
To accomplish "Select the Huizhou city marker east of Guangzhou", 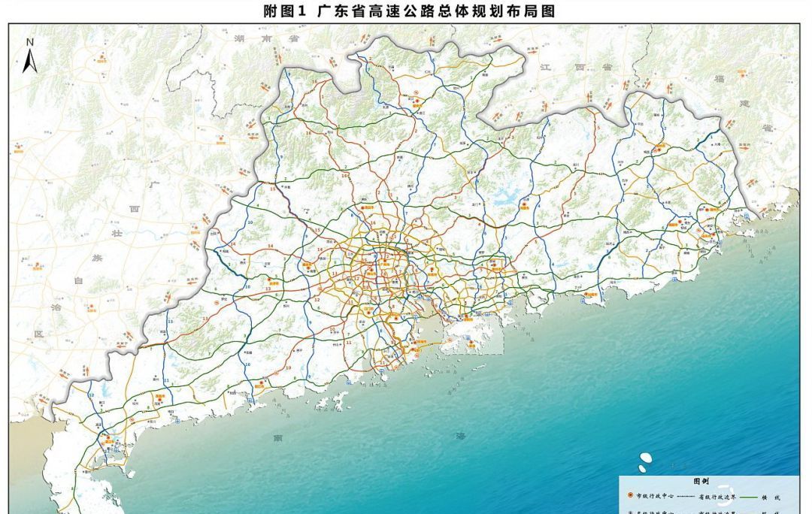I will [x=432, y=269].
